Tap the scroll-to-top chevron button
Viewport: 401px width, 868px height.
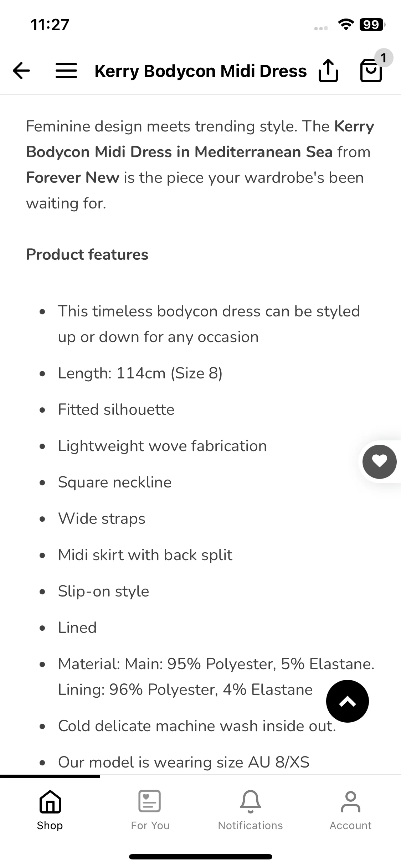point(348,701)
